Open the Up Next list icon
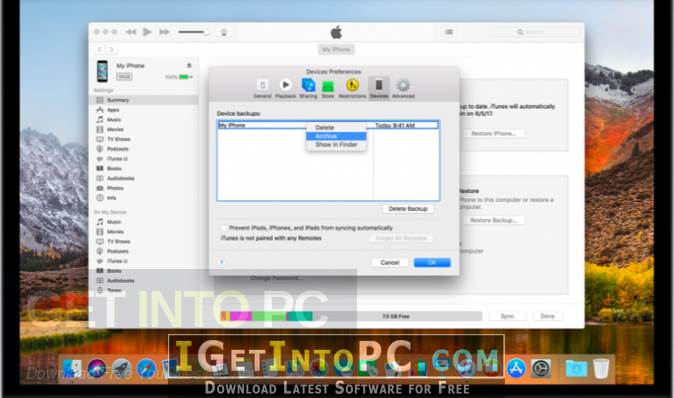674x398 pixels. coord(449,32)
